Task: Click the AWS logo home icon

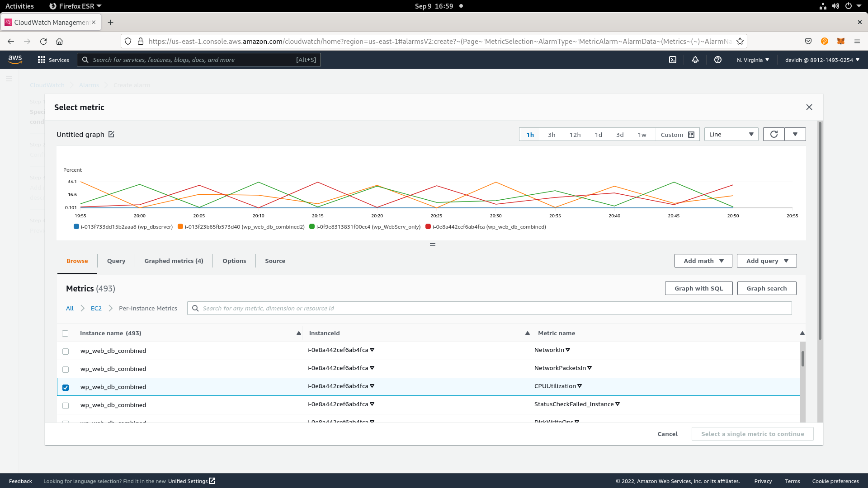Action: click(15, 60)
